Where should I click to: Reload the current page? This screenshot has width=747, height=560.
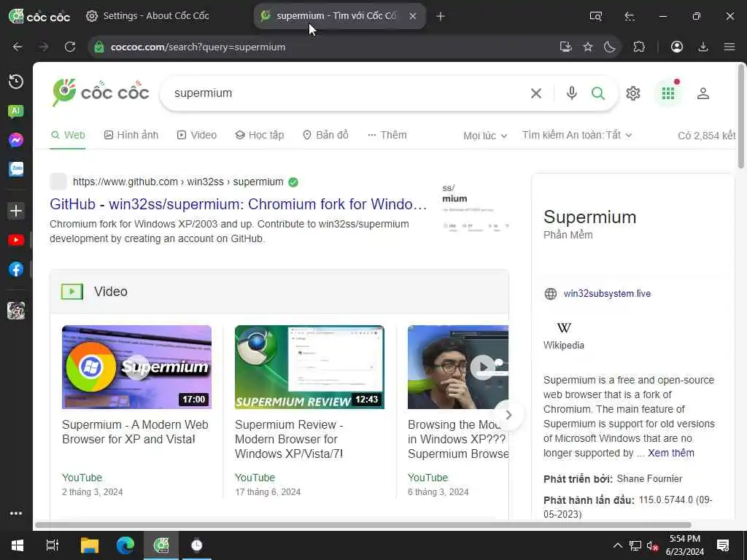point(70,47)
